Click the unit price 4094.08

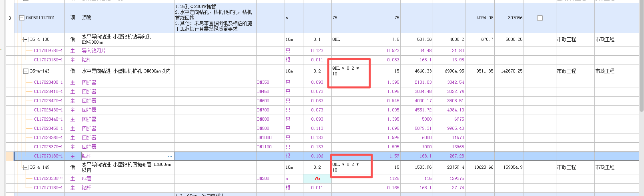point(485,18)
